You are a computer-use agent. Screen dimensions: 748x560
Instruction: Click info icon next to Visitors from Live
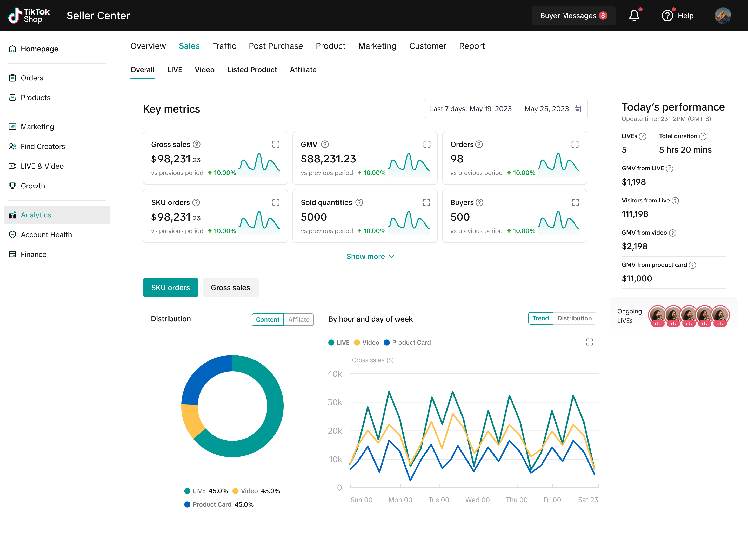(x=675, y=201)
